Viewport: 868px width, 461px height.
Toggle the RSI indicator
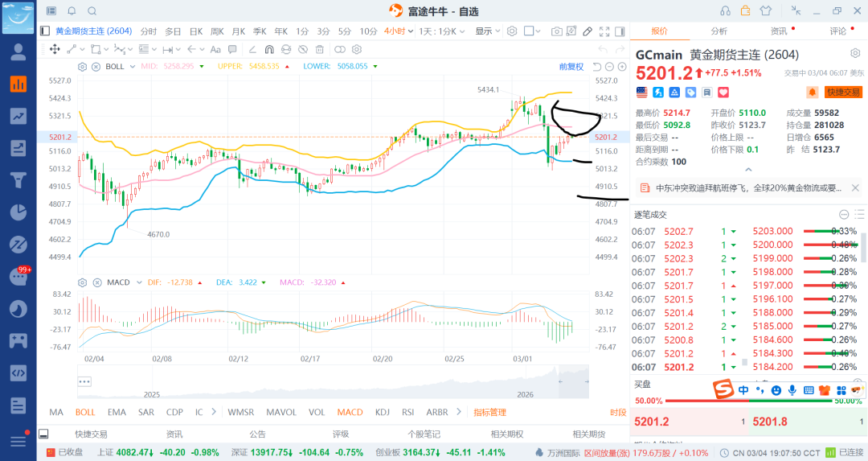pos(408,412)
